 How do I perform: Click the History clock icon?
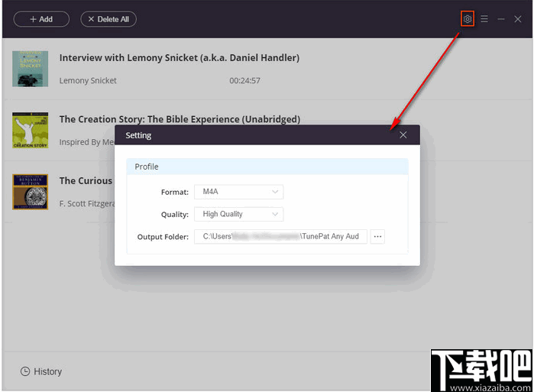click(x=25, y=371)
